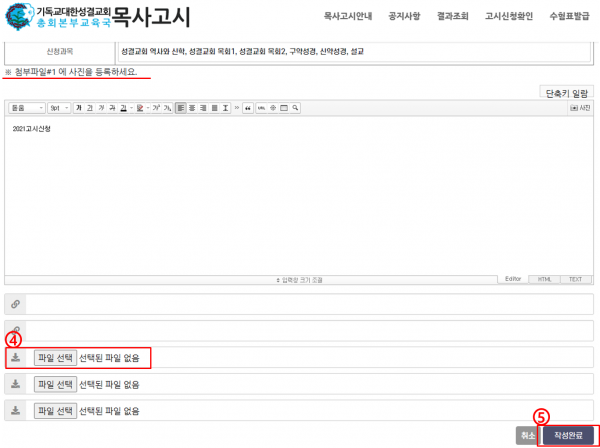Click the subject list starting 성결교회 역사와 신학

(x=242, y=51)
